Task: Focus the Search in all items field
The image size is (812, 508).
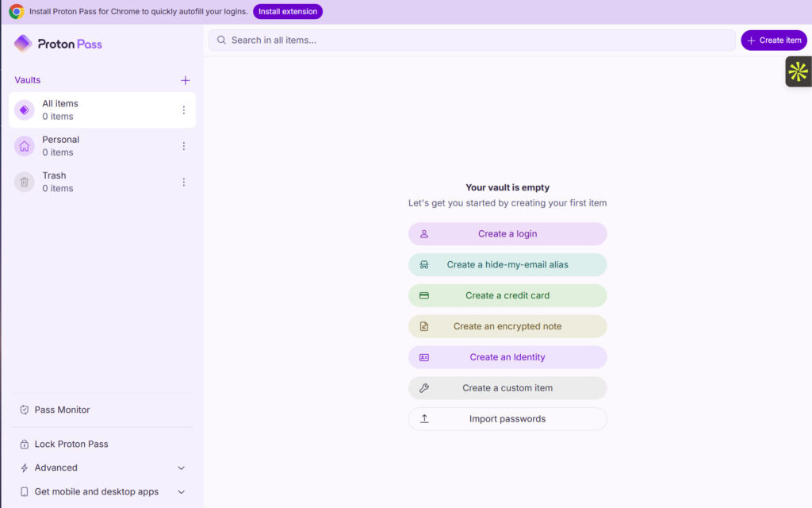Action: point(472,40)
